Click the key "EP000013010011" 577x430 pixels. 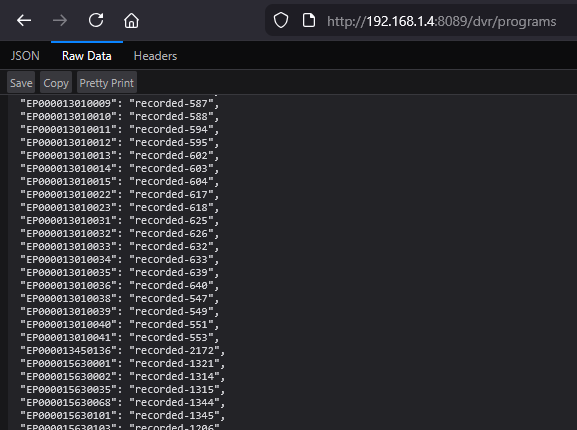tap(68, 129)
